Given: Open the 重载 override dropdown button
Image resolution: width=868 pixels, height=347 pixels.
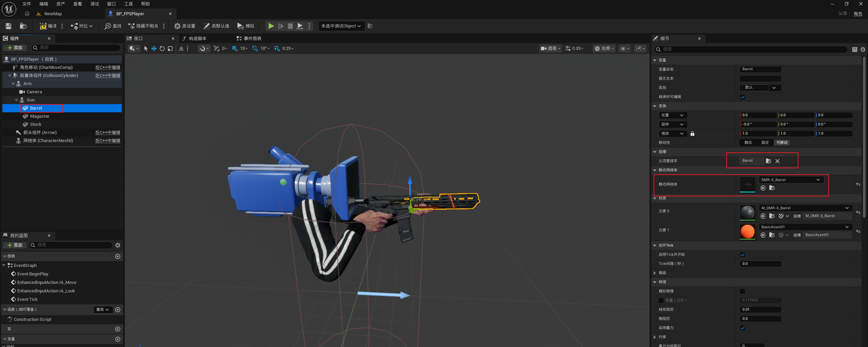Looking at the screenshot, I should pos(102,310).
